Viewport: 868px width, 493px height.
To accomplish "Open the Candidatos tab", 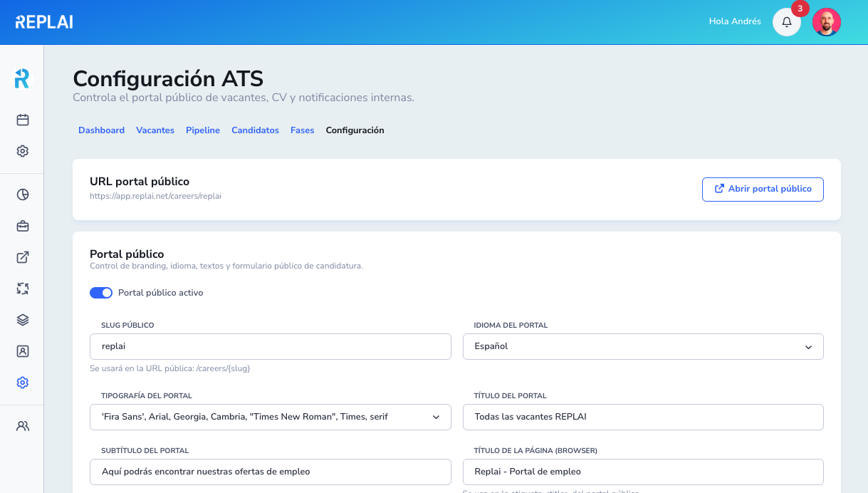I will pyautogui.click(x=255, y=130).
